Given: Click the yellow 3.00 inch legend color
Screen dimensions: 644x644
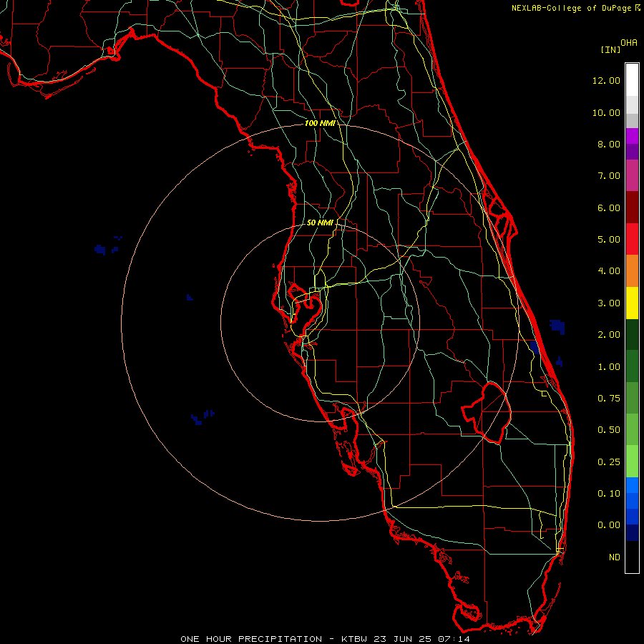Looking at the screenshot, I should [632, 303].
